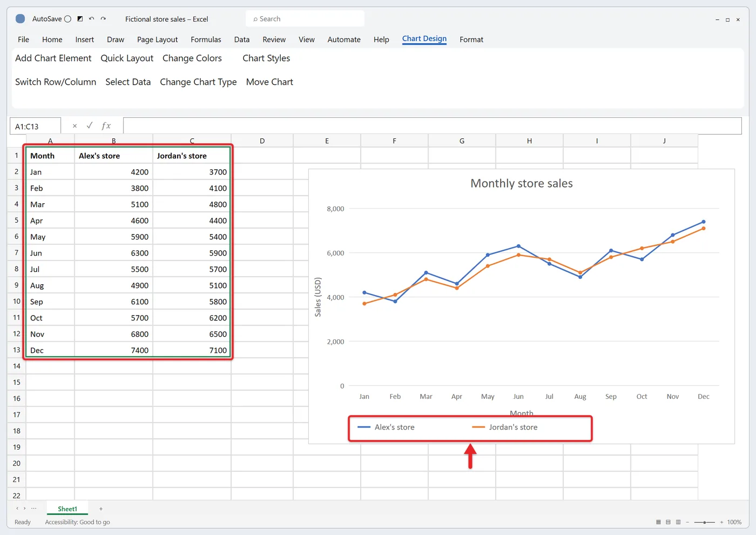
Task: Open the Chart Styles gallery
Action: 266,58
